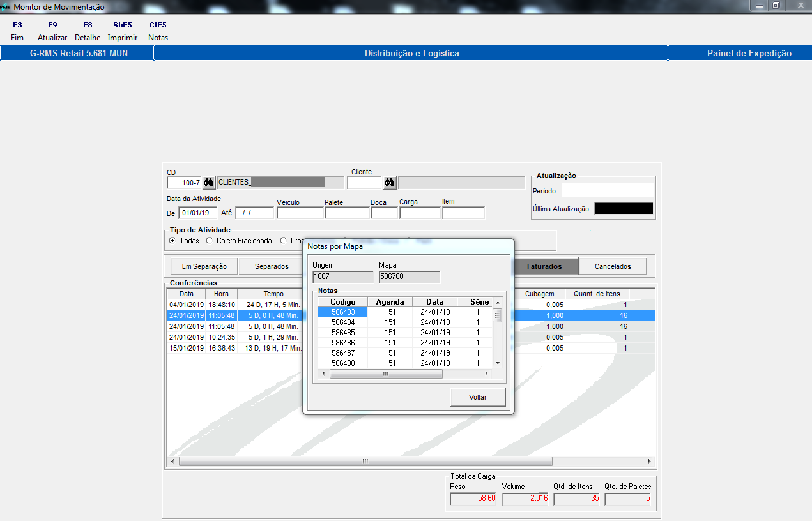
Task: Click the Conferências scroll right arrow
Action: coord(649,461)
